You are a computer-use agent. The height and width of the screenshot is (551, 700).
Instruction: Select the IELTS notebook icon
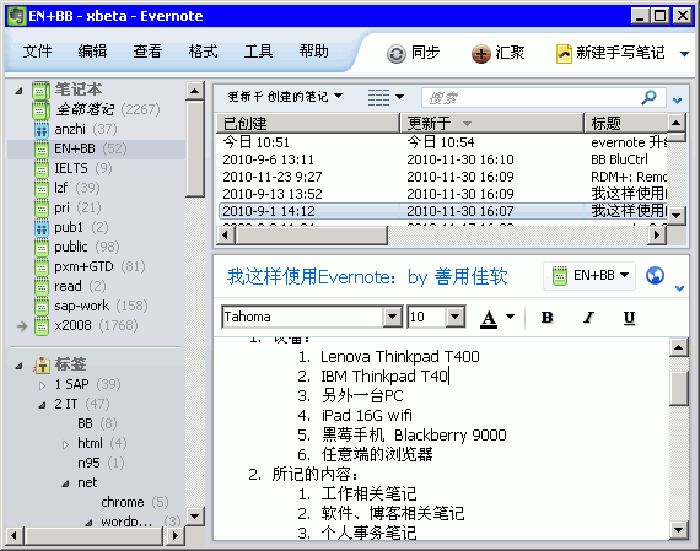pyautogui.click(x=41, y=169)
